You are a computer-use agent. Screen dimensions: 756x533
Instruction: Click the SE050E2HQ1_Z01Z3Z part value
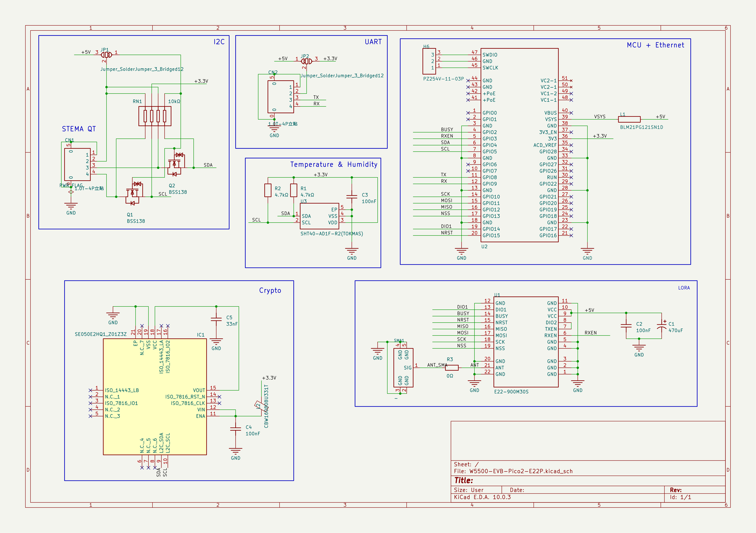(100, 334)
